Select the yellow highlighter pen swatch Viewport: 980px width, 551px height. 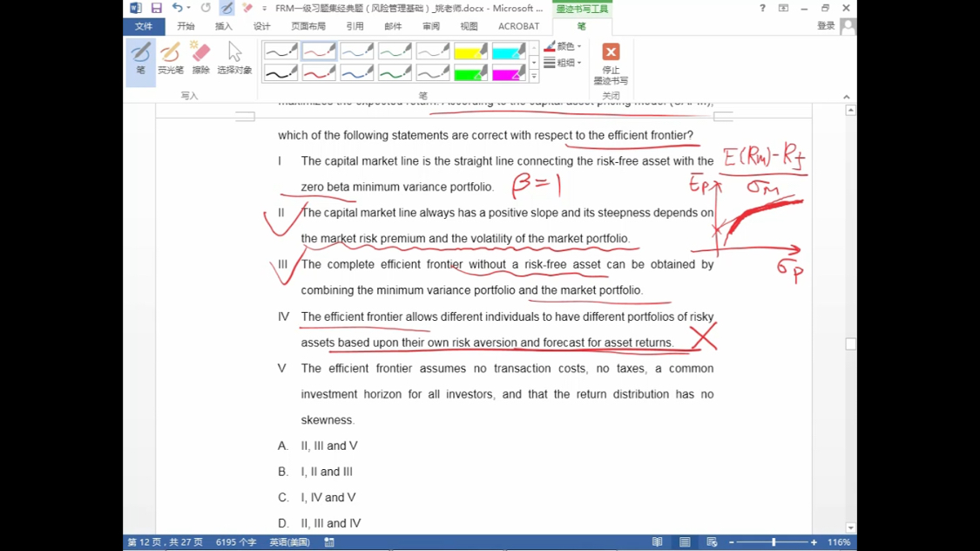coord(470,51)
